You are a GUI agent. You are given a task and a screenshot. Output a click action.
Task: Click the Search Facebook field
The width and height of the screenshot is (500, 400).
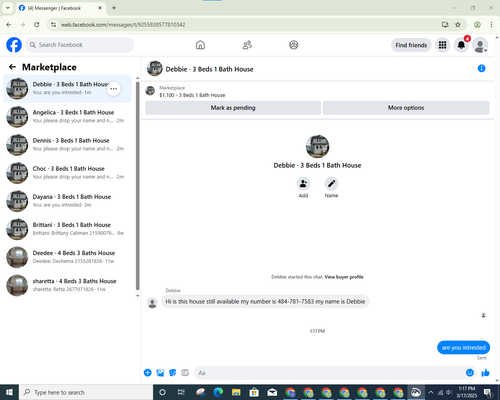click(80, 45)
